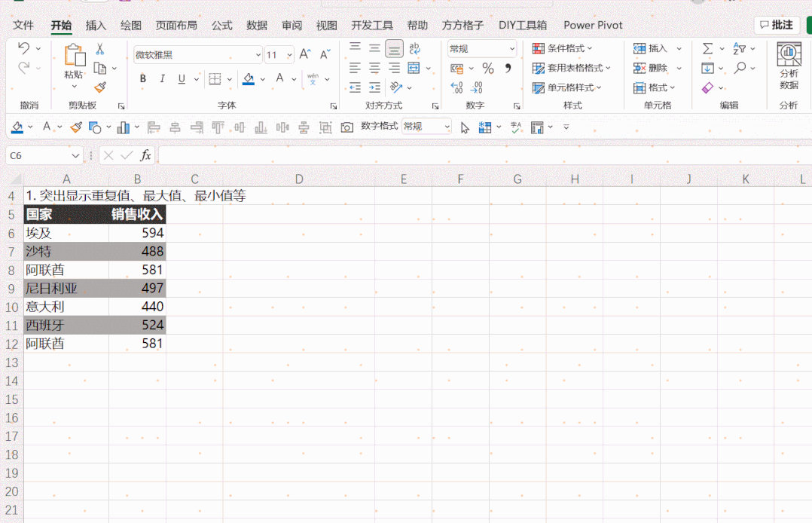This screenshot has width=812, height=523.
Task: Increase indent icon
Action: [x=374, y=87]
